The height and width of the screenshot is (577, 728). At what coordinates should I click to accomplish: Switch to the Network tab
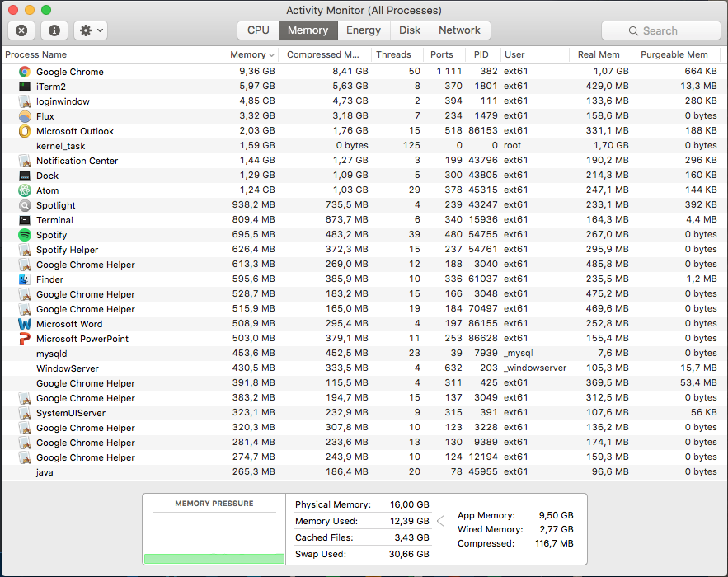[460, 30]
